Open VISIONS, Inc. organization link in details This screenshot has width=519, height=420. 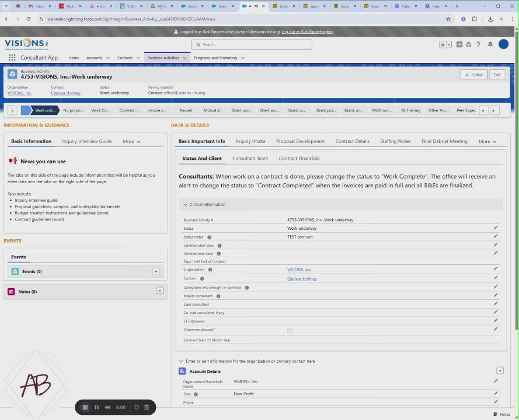299,270
